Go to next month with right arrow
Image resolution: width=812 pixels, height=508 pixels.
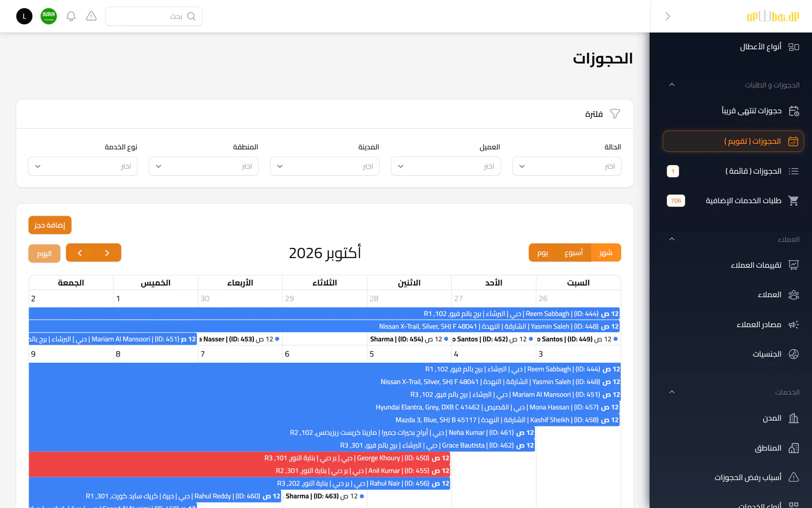[x=107, y=253]
